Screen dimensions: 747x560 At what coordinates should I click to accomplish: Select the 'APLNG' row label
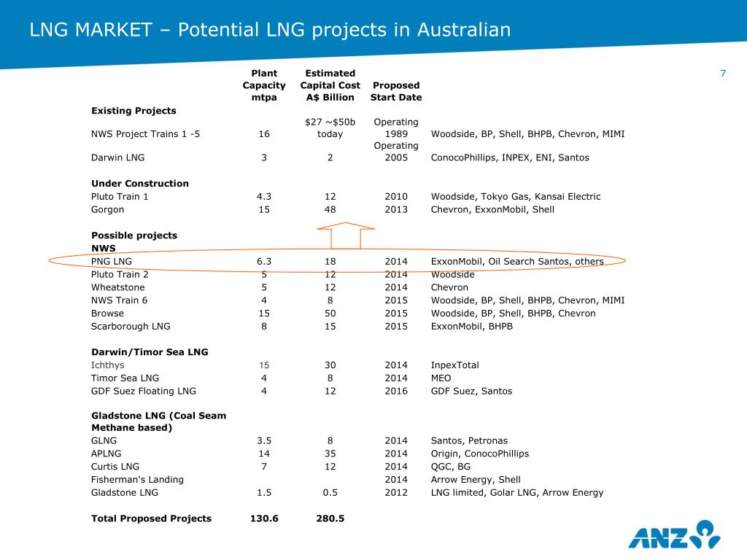pos(107,454)
